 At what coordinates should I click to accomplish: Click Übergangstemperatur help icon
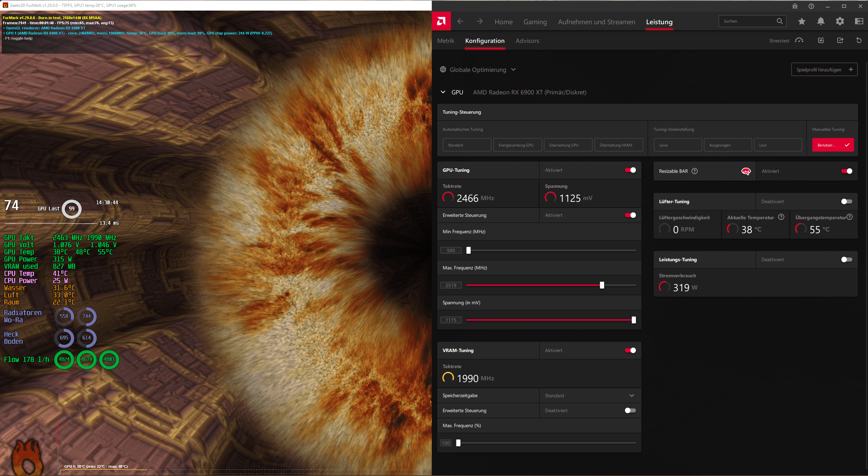coord(850,217)
